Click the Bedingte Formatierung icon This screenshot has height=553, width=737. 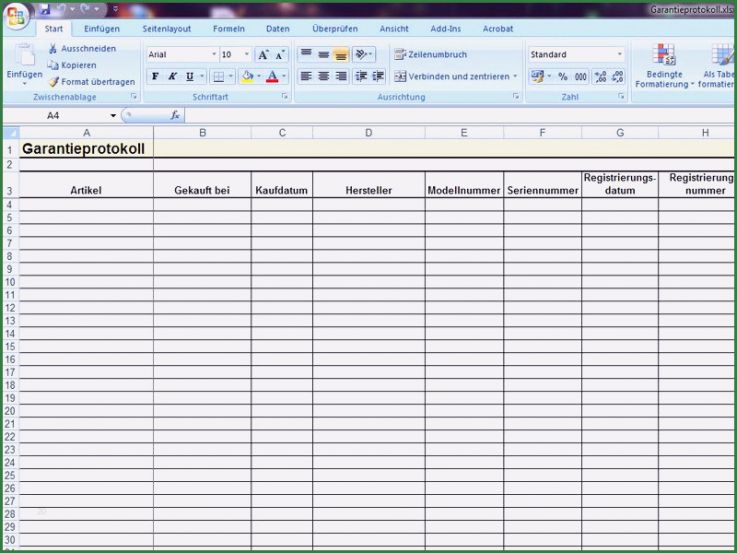(664, 55)
